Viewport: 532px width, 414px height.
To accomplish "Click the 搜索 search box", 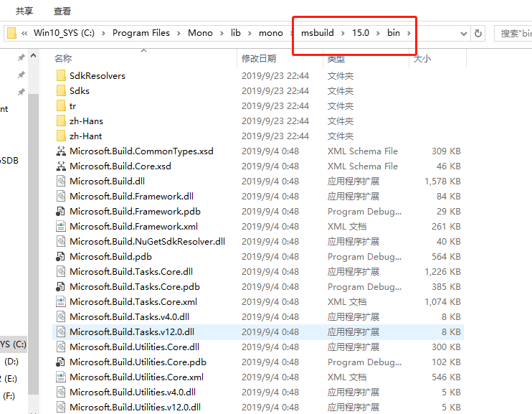I will (513, 33).
